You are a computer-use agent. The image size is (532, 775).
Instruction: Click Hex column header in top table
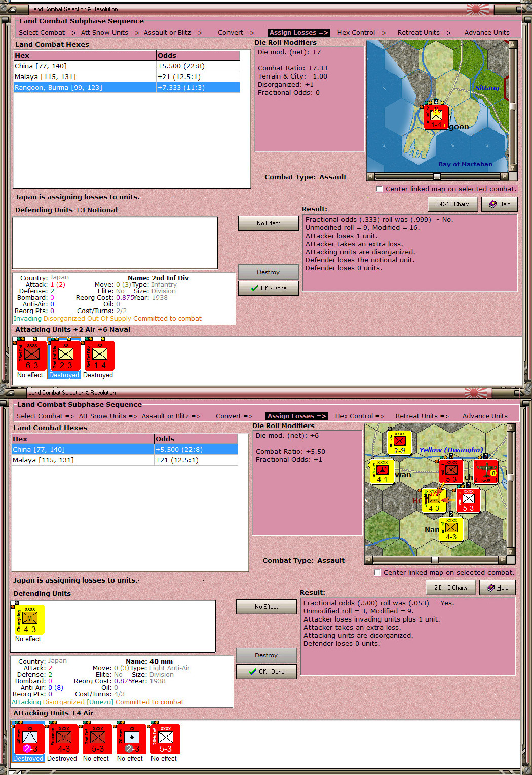point(85,56)
